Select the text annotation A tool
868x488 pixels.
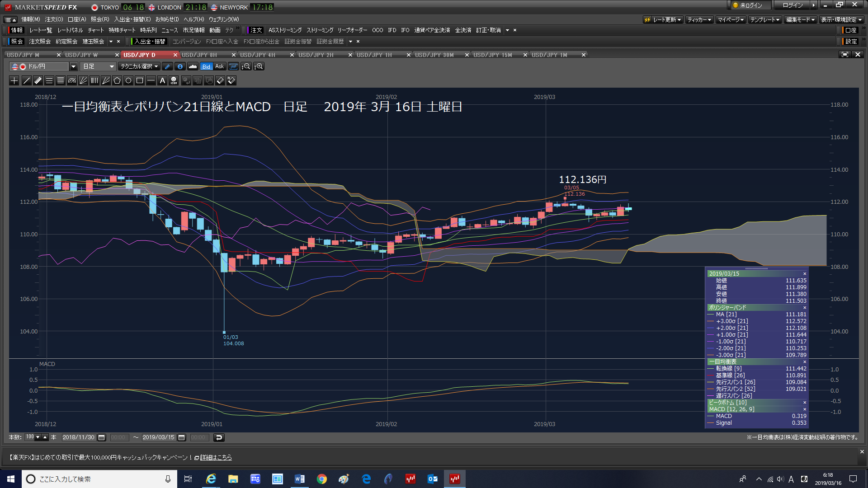pyautogui.click(x=162, y=81)
